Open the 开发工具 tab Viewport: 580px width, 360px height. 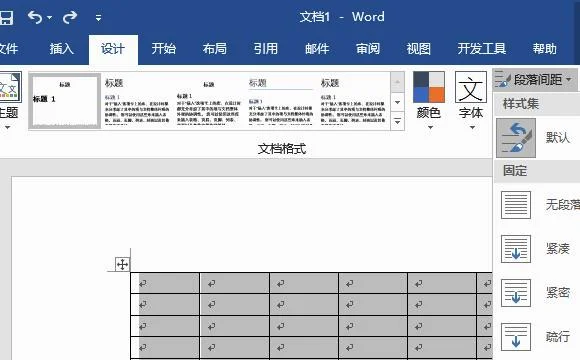(x=482, y=49)
